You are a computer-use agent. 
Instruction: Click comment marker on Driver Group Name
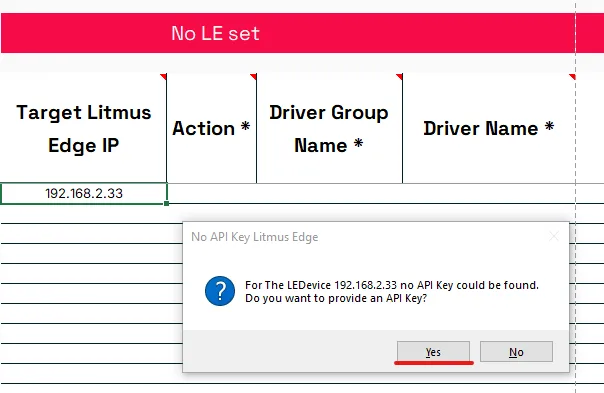click(399, 76)
